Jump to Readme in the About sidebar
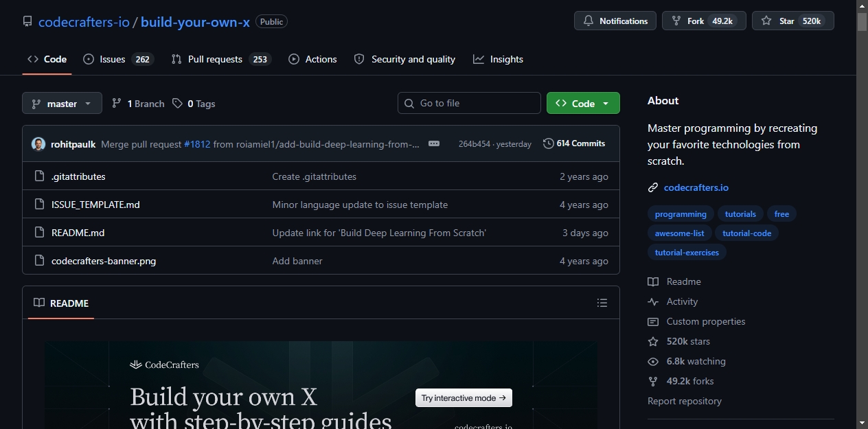The image size is (868, 429). coord(674,281)
